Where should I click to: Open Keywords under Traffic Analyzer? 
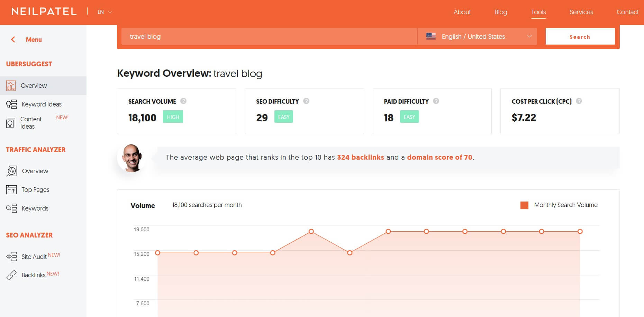tap(35, 208)
